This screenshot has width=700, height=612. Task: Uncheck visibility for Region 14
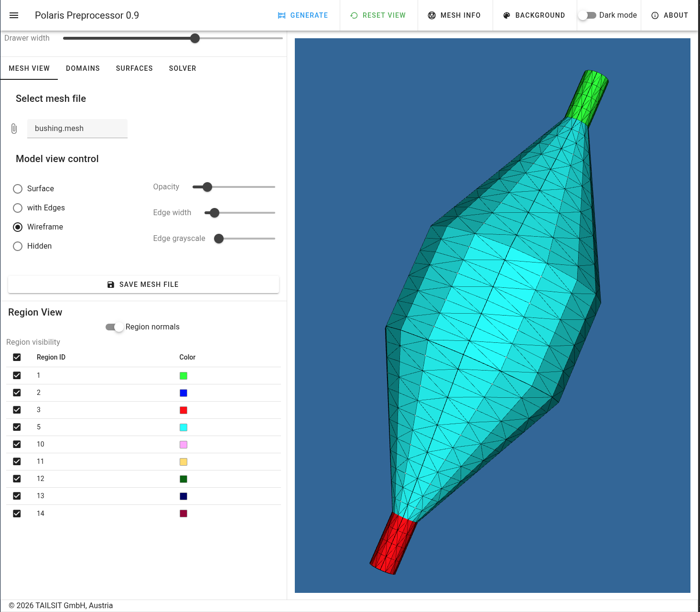click(17, 514)
